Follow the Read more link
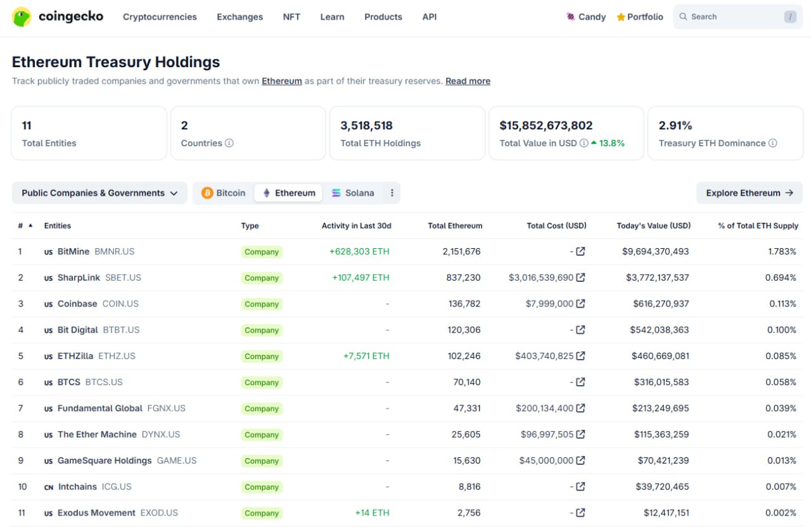 pyautogui.click(x=468, y=81)
